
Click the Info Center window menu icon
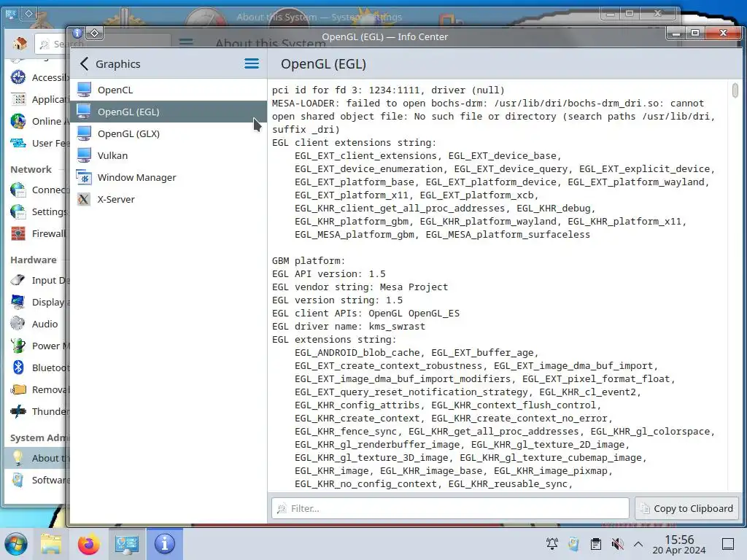[77, 33]
